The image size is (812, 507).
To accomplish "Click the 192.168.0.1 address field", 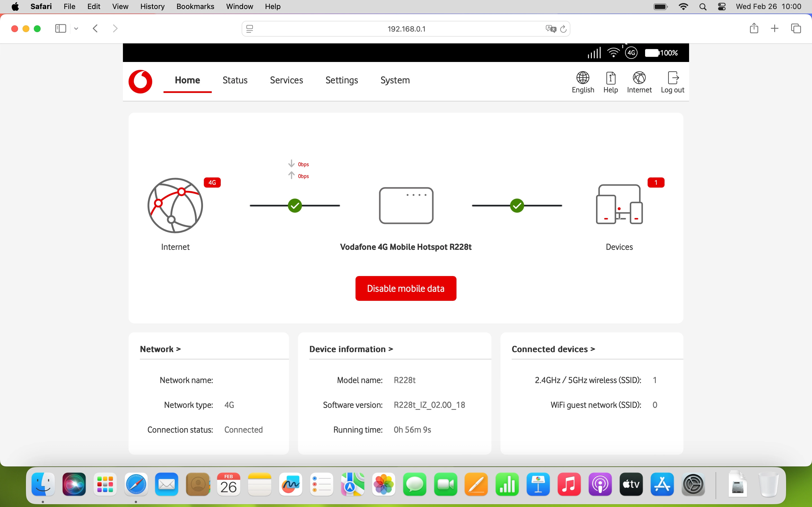I will pos(406,29).
